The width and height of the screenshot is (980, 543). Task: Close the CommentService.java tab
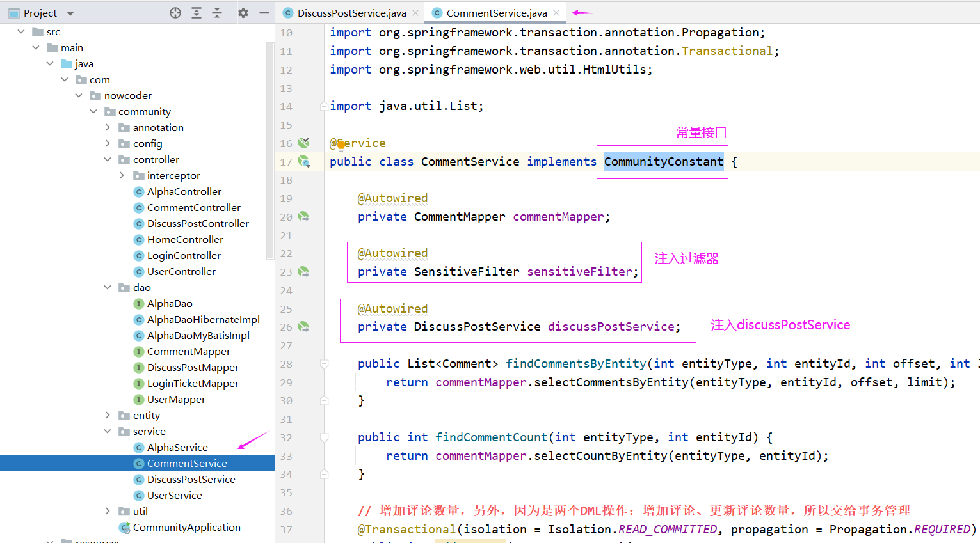pyautogui.click(x=556, y=13)
